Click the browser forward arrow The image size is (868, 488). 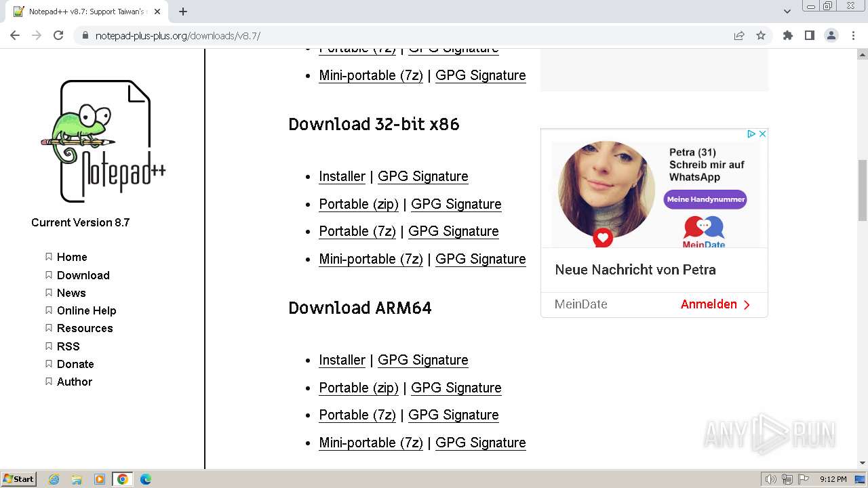point(37,35)
